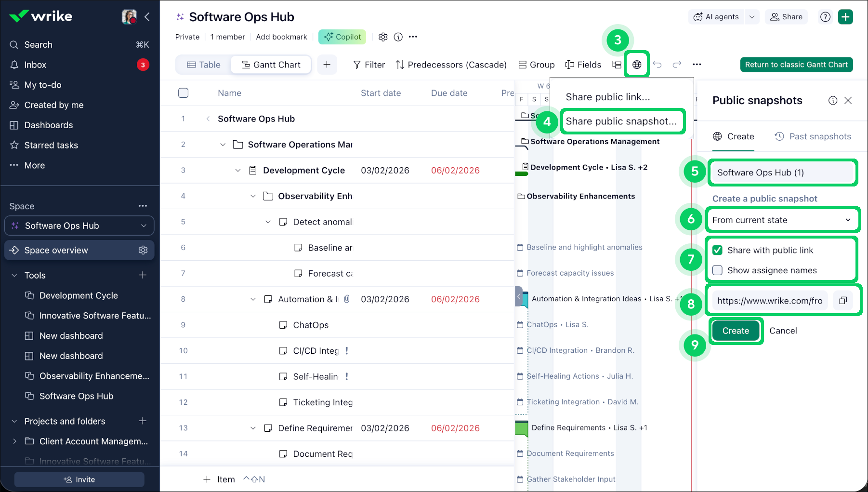Click the globe public sharing icon in toolbar
Image resolution: width=868 pixels, height=492 pixels.
point(636,65)
